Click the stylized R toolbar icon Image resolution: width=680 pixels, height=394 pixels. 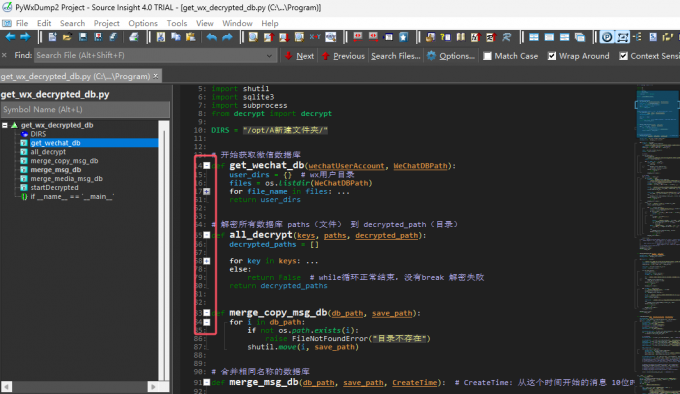click(x=506, y=37)
